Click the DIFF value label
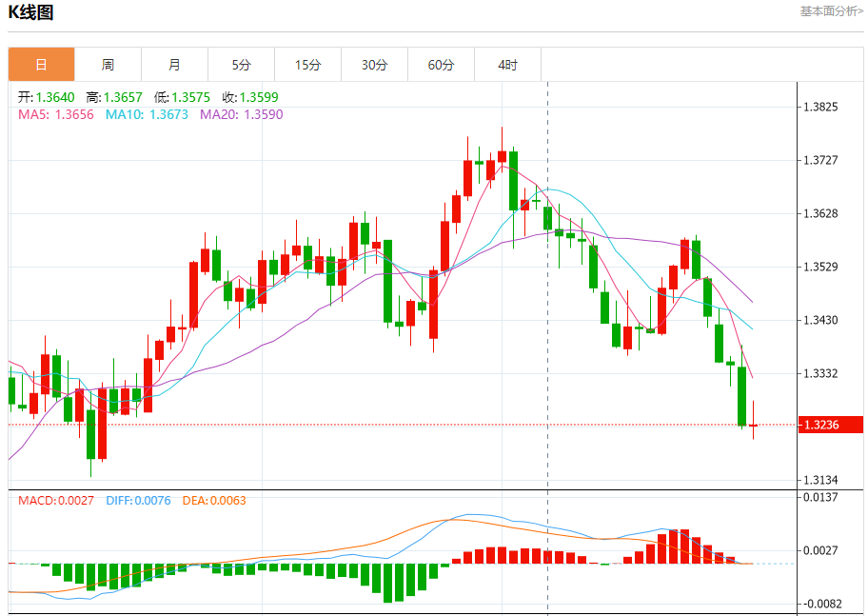868x616 pixels. (x=138, y=501)
